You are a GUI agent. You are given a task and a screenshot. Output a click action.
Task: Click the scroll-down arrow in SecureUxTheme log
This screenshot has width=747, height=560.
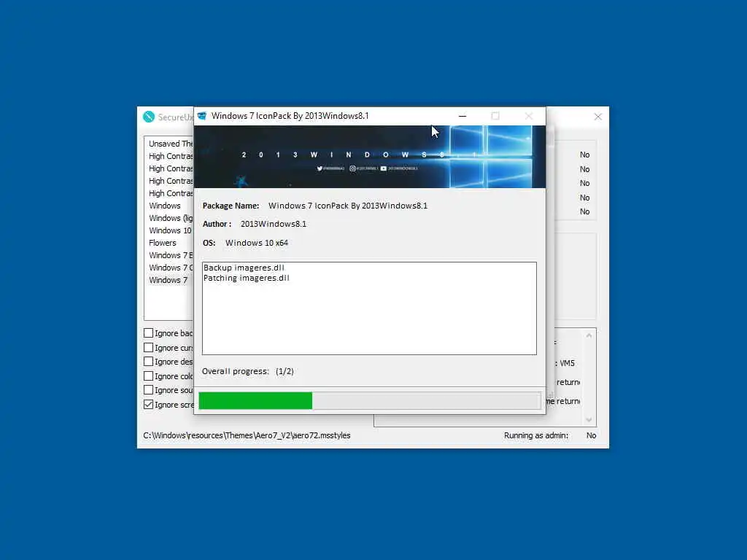(x=589, y=419)
